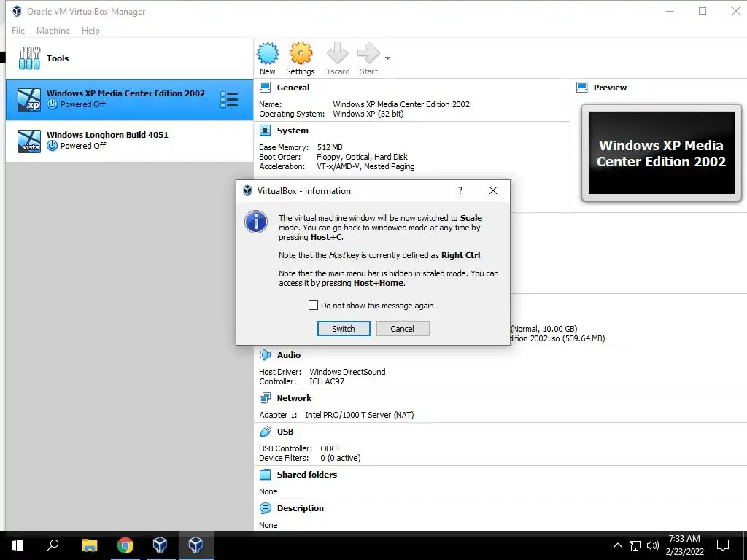Click the System section icon
The height and width of the screenshot is (560, 747).
tap(266, 131)
